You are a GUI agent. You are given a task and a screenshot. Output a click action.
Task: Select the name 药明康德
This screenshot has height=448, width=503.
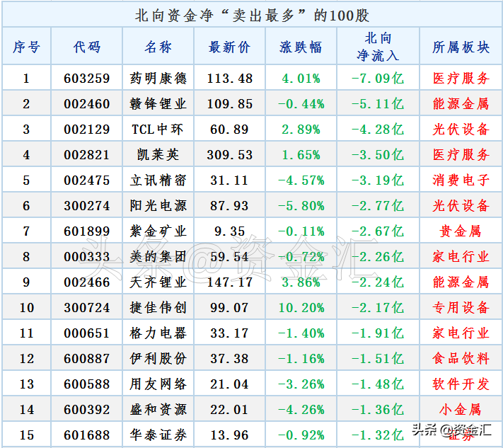pos(158,79)
